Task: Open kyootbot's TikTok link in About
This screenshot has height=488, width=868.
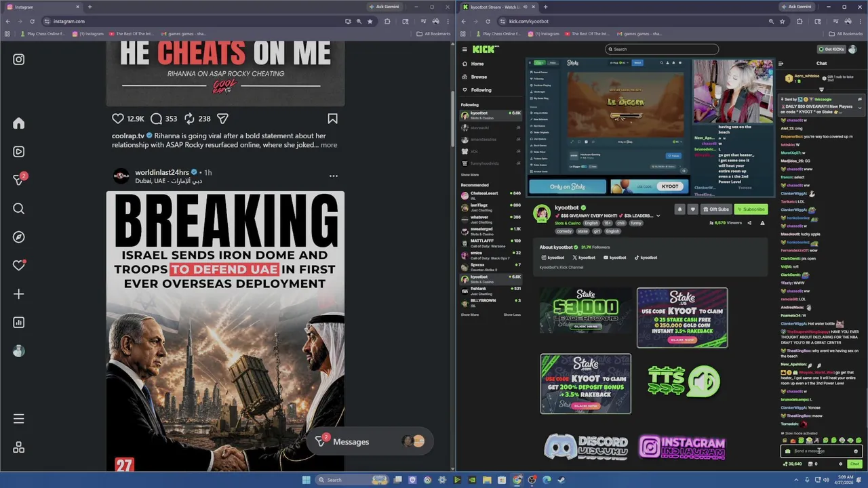Action: (646, 258)
